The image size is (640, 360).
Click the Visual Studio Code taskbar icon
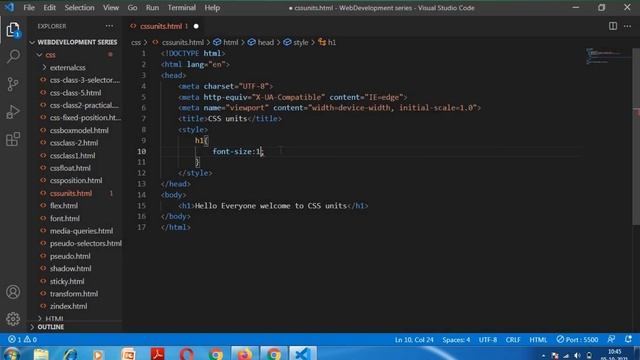[303, 354]
